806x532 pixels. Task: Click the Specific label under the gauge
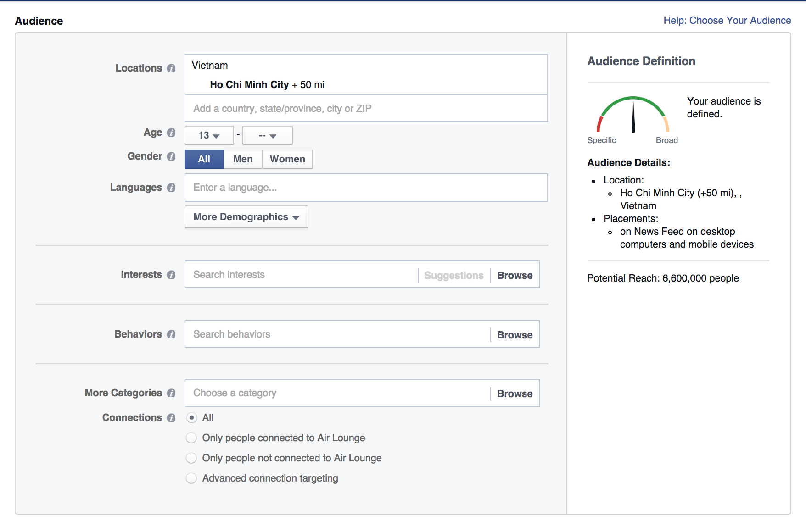602,140
